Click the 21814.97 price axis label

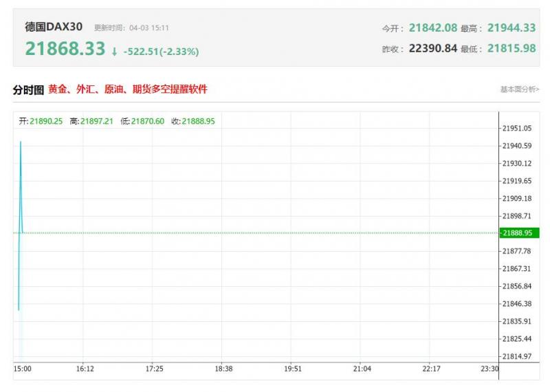(517, 356)
